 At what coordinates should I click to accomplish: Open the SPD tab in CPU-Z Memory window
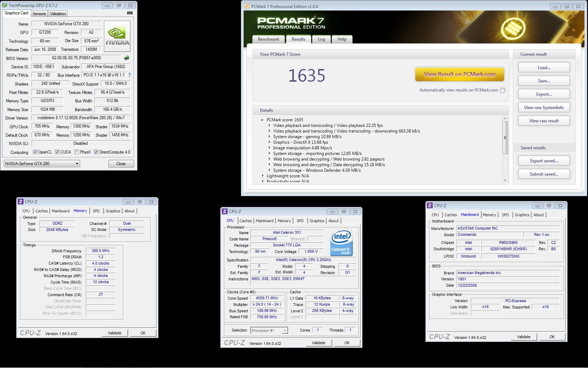[96, 211]
